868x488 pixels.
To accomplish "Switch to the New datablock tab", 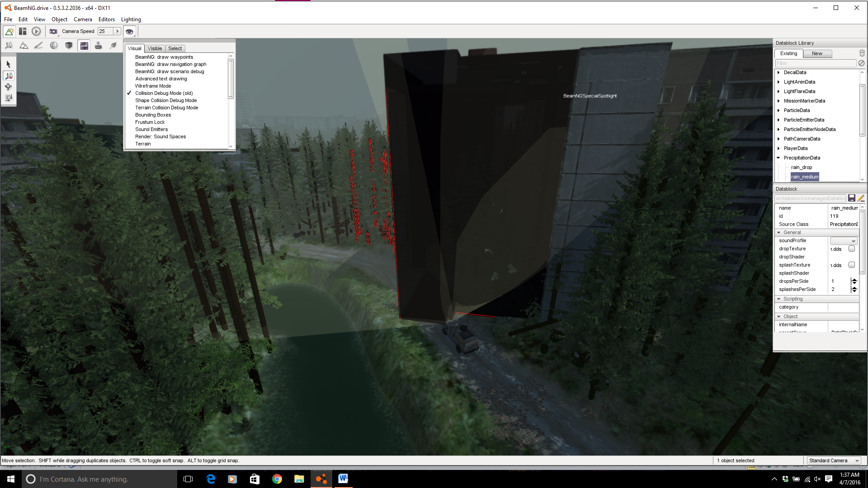I will point(817,53).
